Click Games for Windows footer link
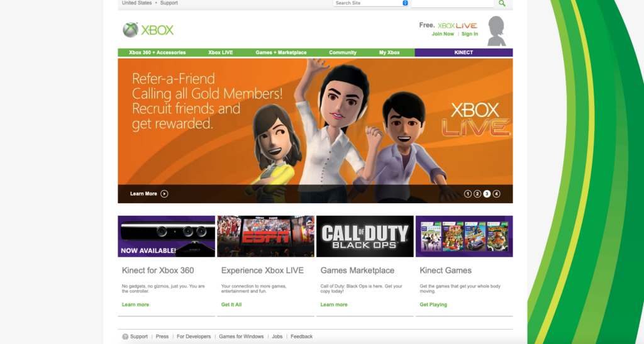 (x=241, y=336)
